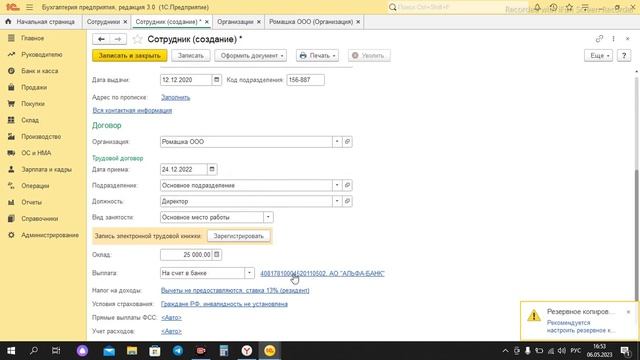The height and width of the screenshot is (360, 640).
Task: Open the three-dot form options icon
Action: [x=613, y=39]
